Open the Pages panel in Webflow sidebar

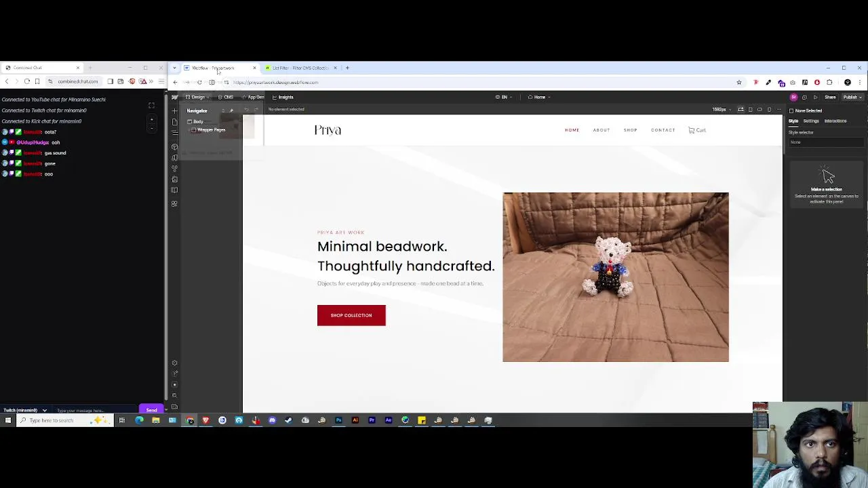(x=175, y=122)
